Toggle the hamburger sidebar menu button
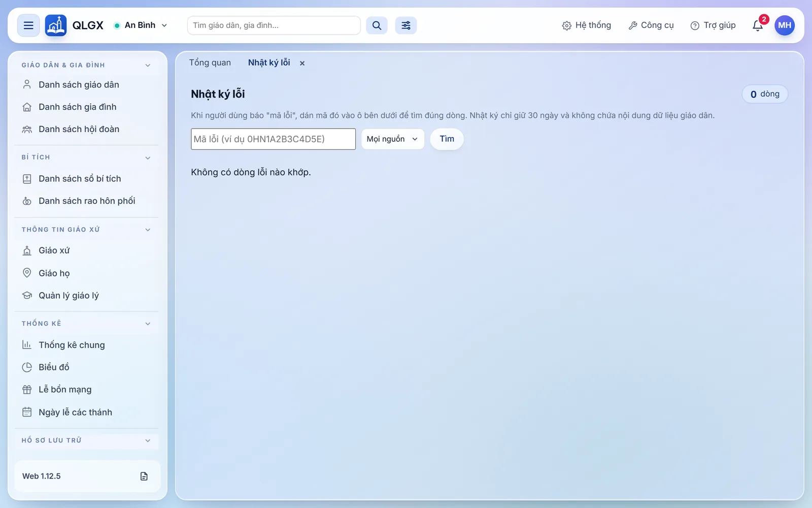This screenshot has width=812, height=508. (28, 25)
